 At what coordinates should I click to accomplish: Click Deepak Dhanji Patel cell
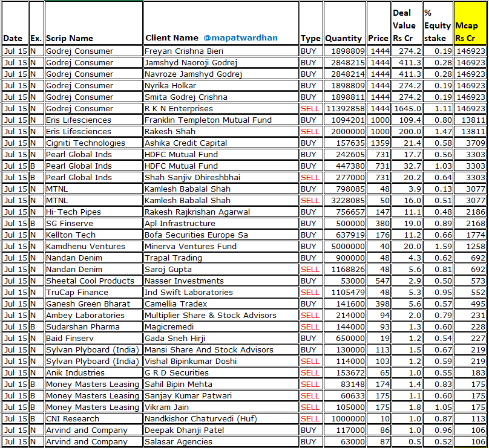coord(221,431)
